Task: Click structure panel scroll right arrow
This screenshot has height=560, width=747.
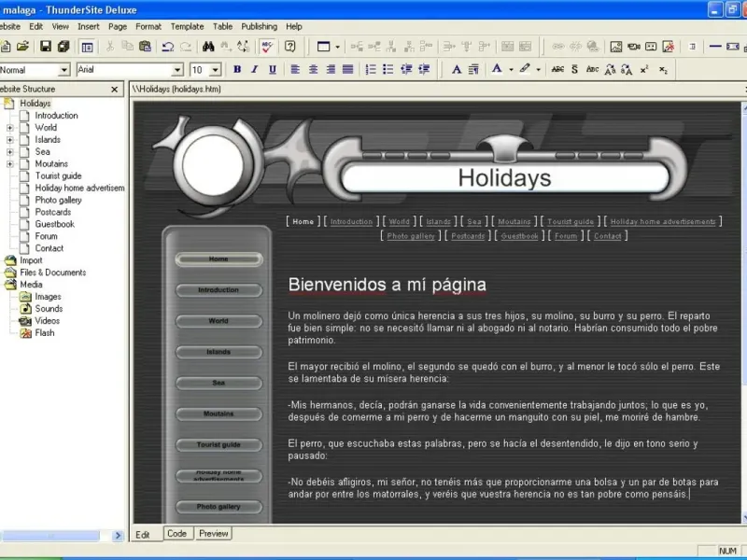Action: coord(118,536)
